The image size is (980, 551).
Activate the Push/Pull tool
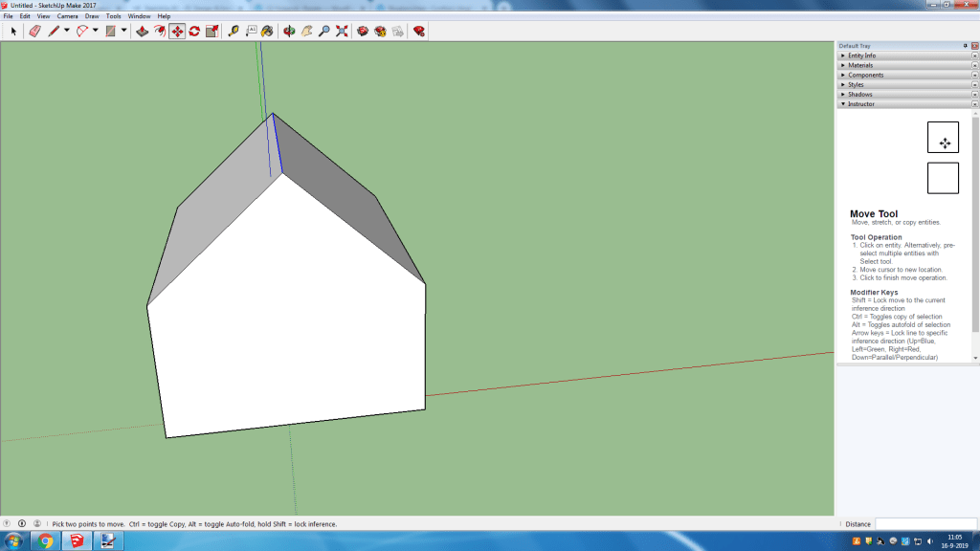pyautogui.click(x=142, y=31)
